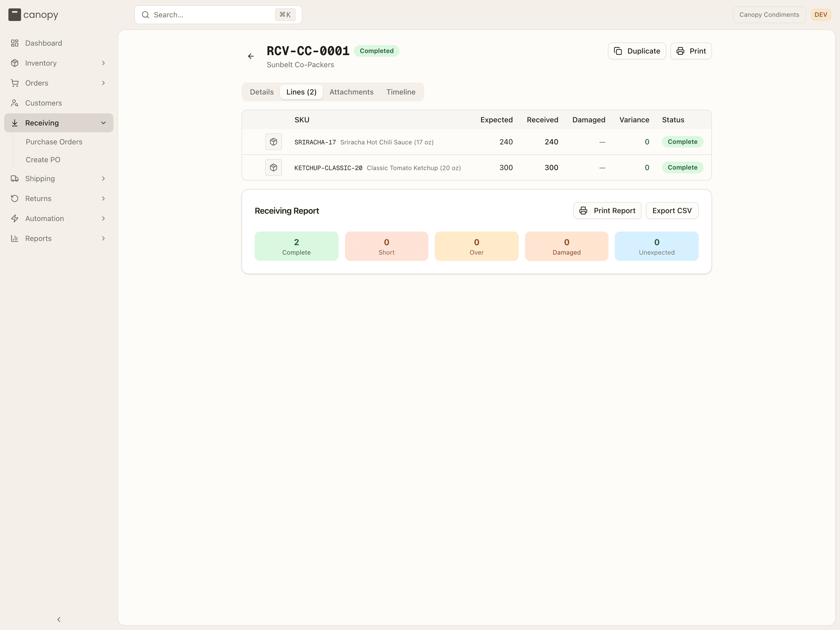Expand the Returns menu chevron

(103, 198)
